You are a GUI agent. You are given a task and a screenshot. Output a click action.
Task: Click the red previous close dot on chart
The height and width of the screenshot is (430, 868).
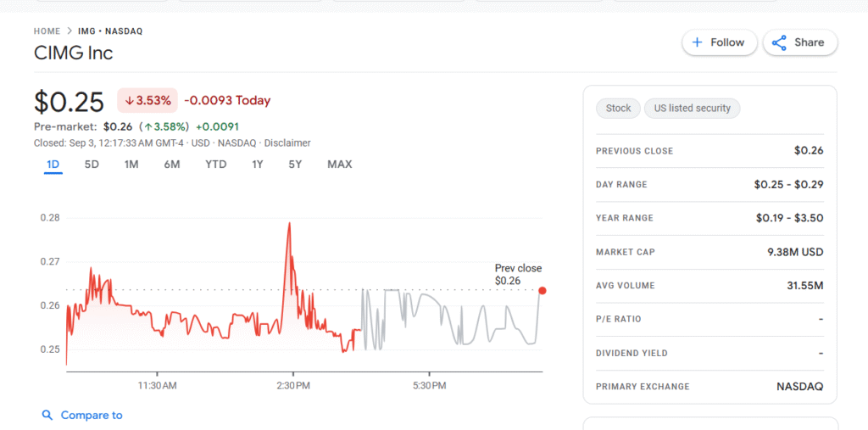coord(542,291)
